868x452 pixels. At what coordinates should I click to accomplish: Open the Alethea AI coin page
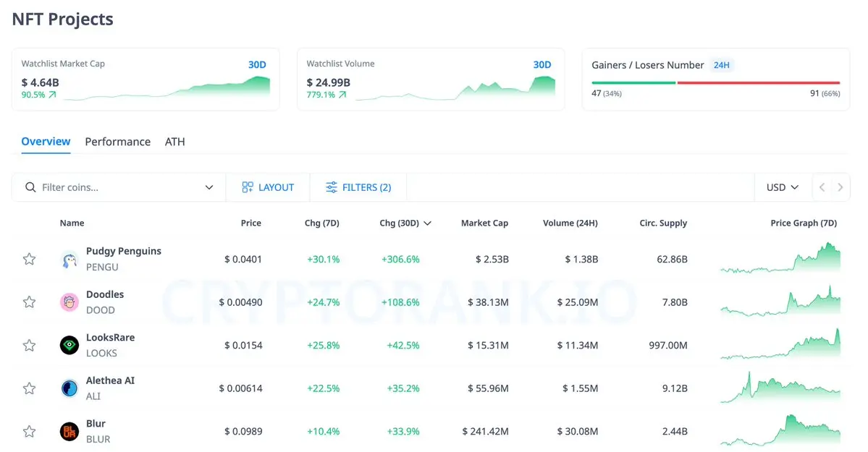pyautogui.click(x=110, y=380)
